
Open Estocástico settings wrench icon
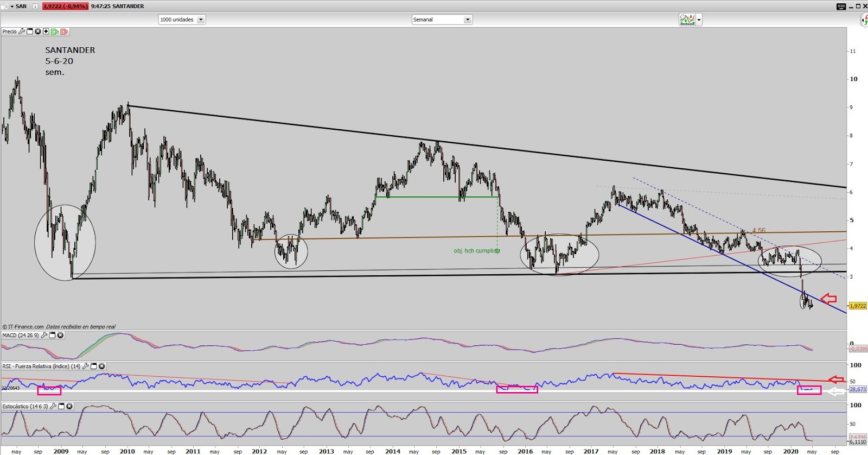53,406
